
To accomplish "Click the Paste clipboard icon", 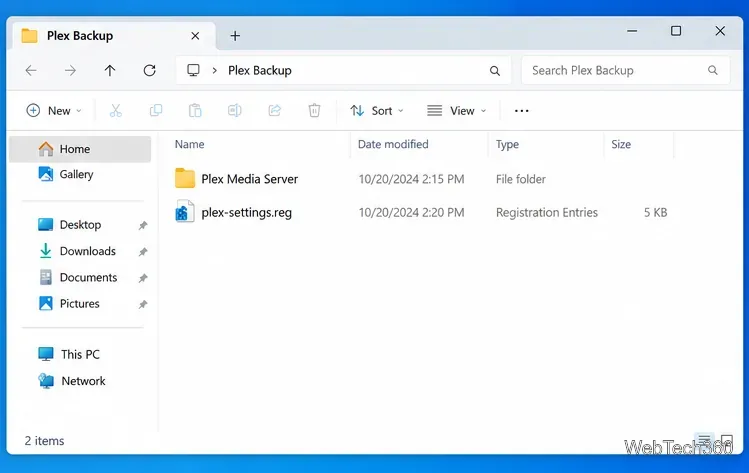I will point(195,111).
